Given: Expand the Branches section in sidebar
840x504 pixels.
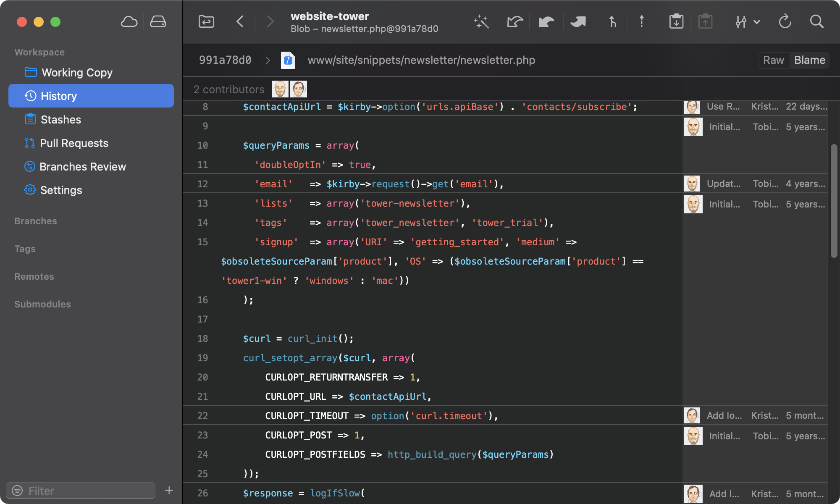Looking at the screenshot, I should point(35,221).
